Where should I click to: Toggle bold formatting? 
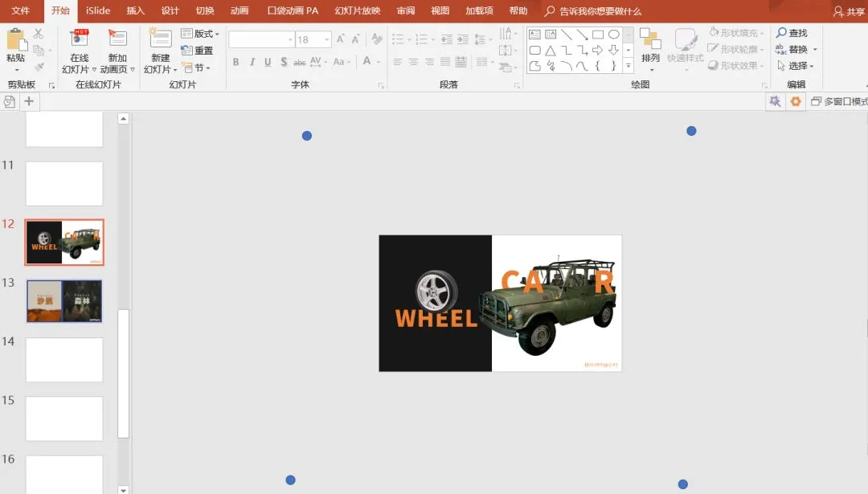[x=235, y=62]
